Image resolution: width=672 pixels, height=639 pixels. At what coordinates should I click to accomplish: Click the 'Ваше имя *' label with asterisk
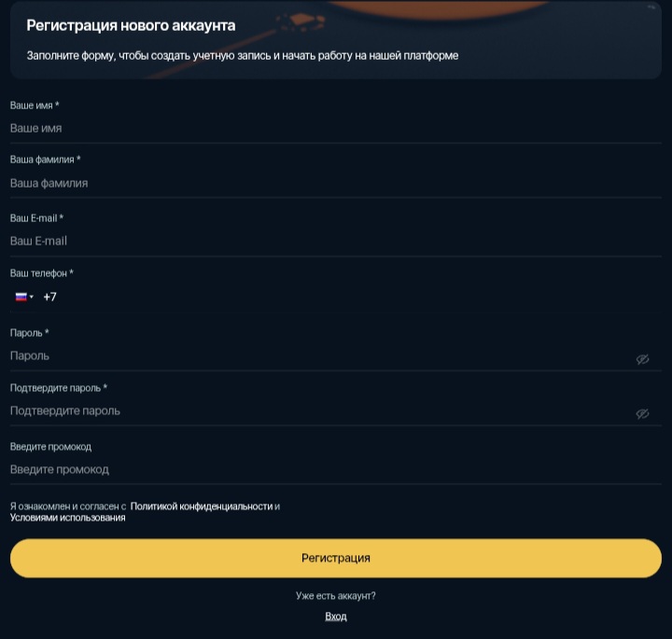[x=35, y=106]
